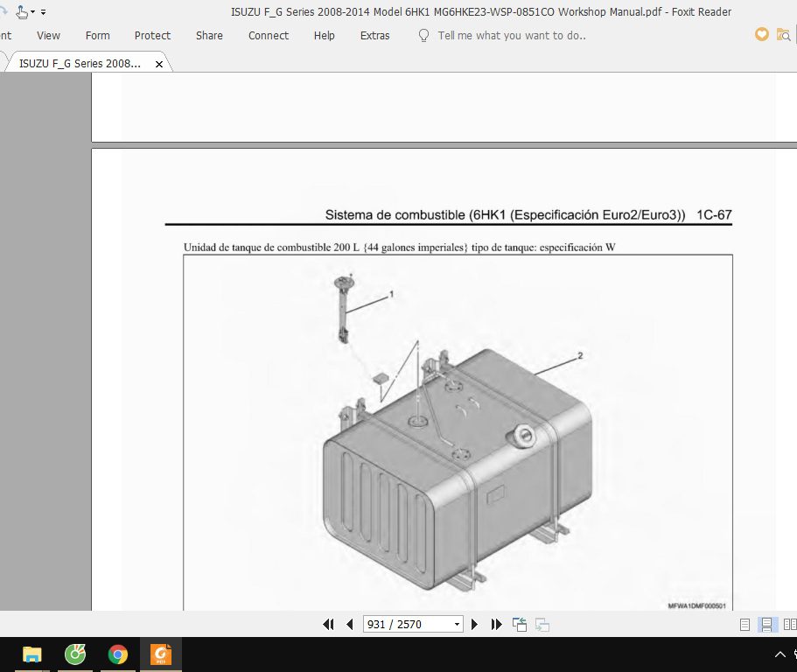Click the previous view icon
797x672 pixels.
[520, 624]
